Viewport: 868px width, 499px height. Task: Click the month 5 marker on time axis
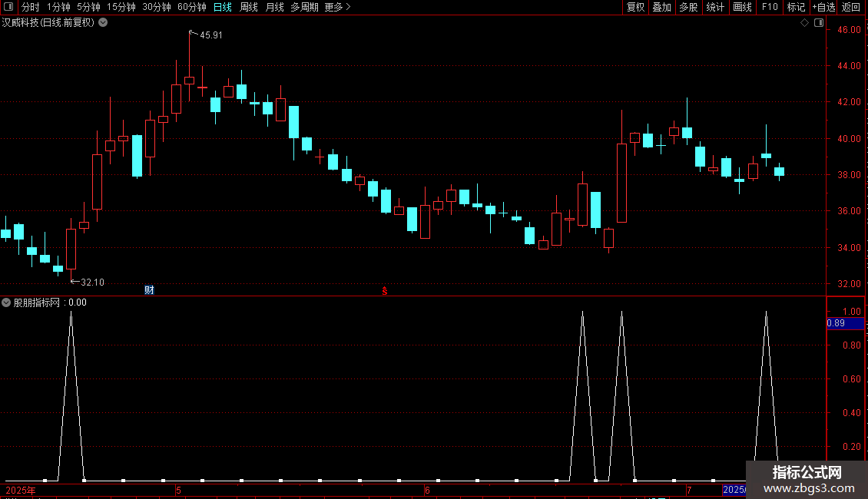pos(178,490)
